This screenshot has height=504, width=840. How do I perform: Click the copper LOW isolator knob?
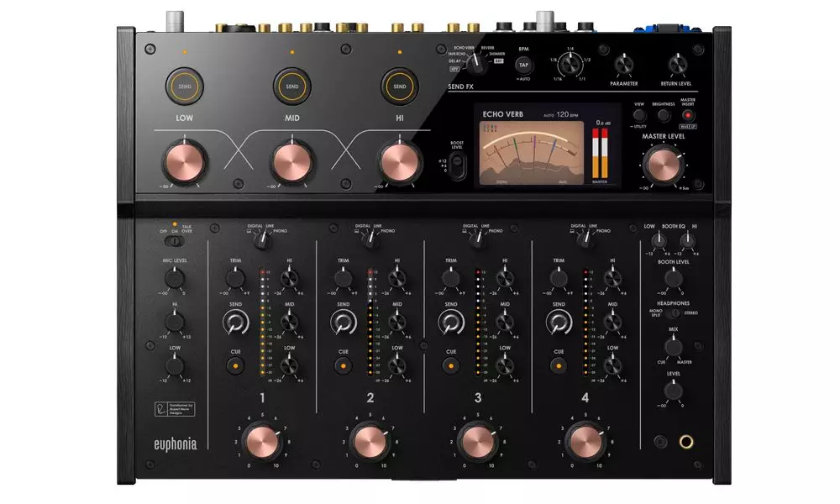click(184, 162)
